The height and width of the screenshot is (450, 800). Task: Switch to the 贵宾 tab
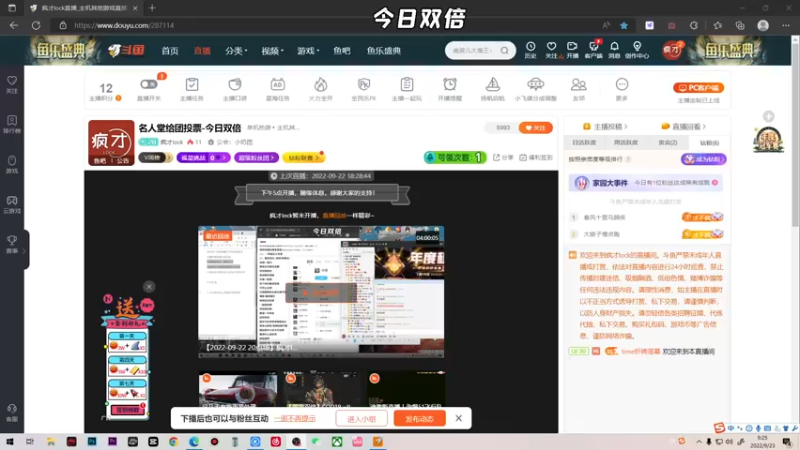coord(667,143)
